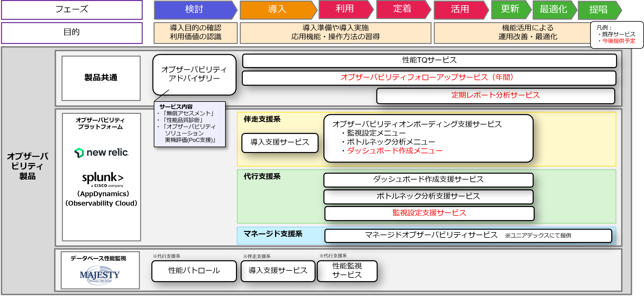644x298 pixels.
Task: Click the New Relic logo
Action: tap(102, 153)
